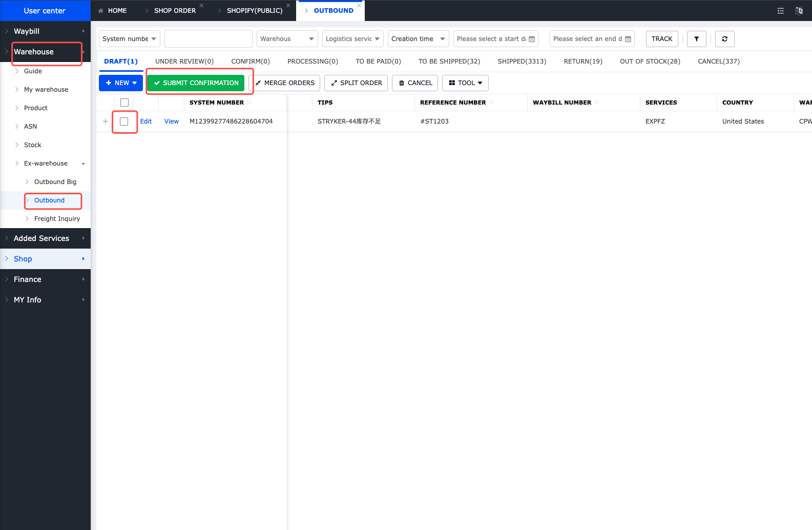Select the CONFIRM(0) status tab
This screenshot has width=812, height=530.
pyautogui.click(x=251, y=62)
